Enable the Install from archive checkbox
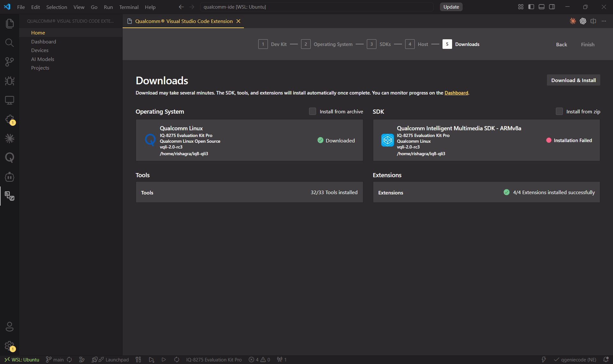Image resolution: width=613 pixels, height=364 pixels. [313, 111]
